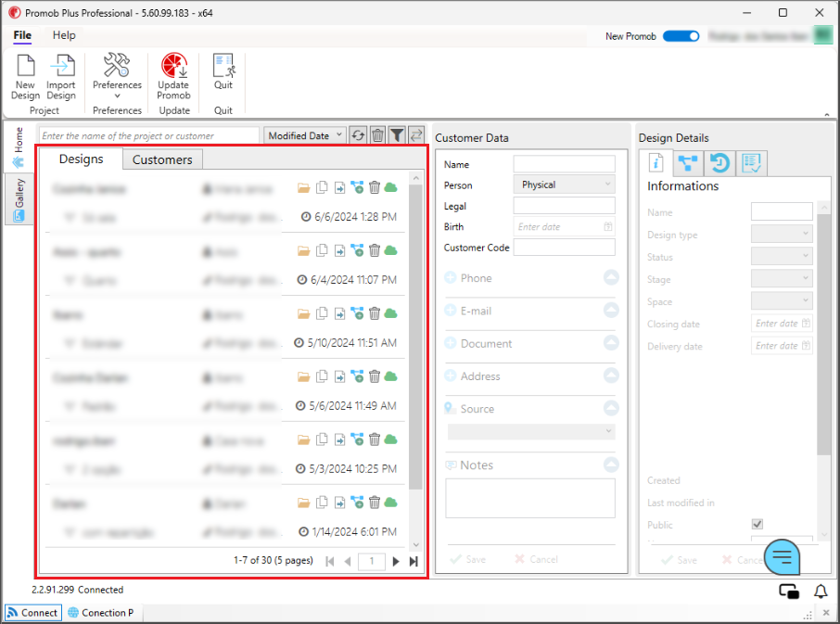
Task: Click the Notes text area
Action: point(530,498)
